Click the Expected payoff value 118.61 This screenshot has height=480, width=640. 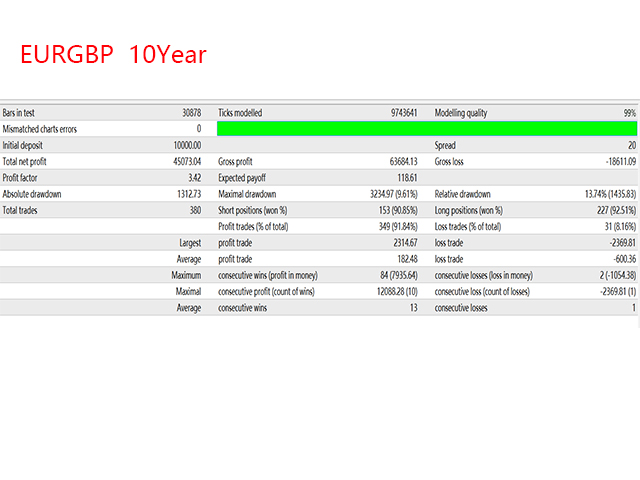pos(403,177)
